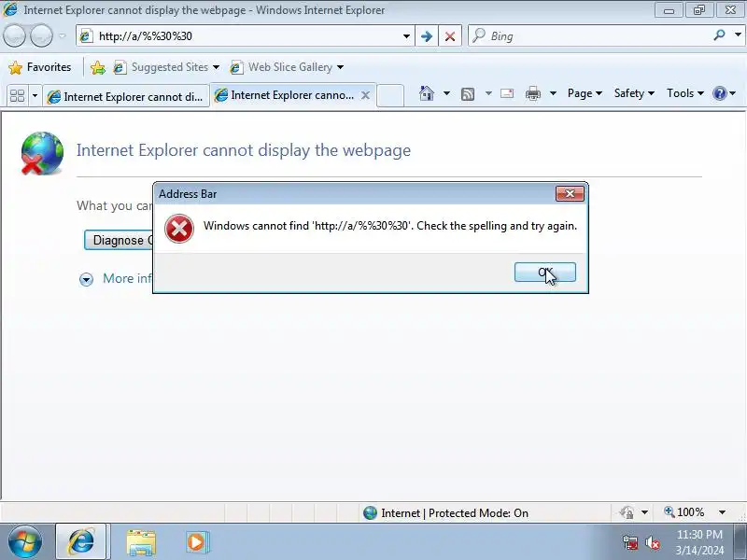Click the Go to address arrow button
The height and width of the screenshot is (560, 747).
coord(427,36)
